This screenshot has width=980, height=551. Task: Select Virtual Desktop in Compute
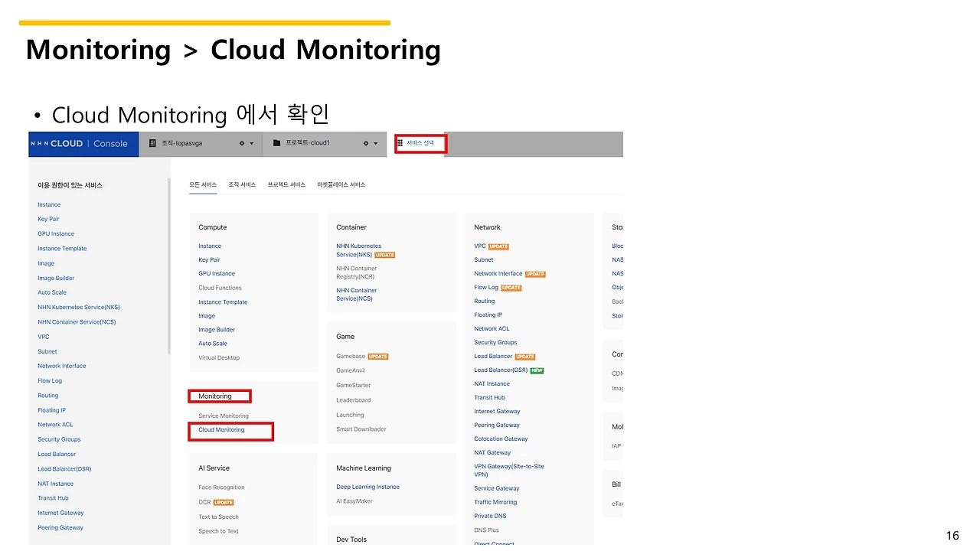(219, 357)
